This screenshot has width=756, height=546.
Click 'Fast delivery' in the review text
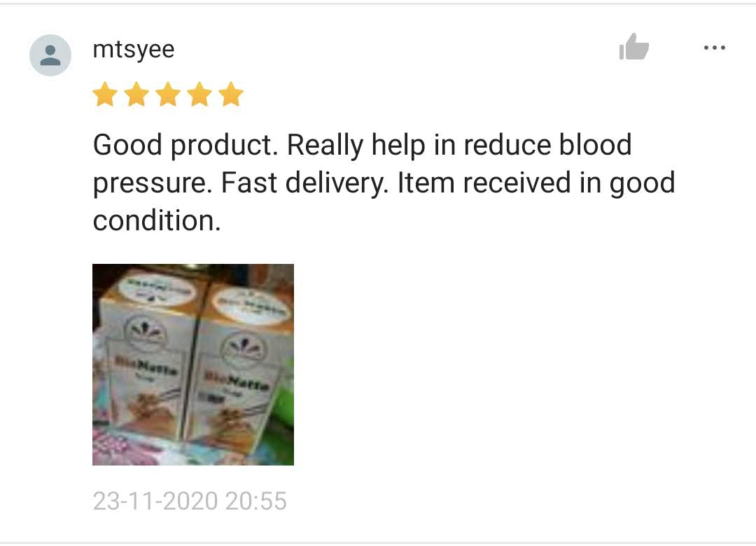[x=304, y=183]
